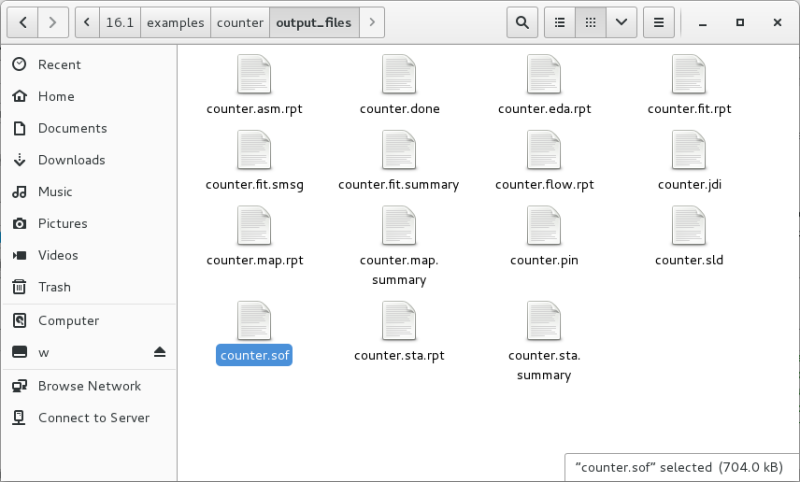Select counter.jdi file icon

click(689, 150)
